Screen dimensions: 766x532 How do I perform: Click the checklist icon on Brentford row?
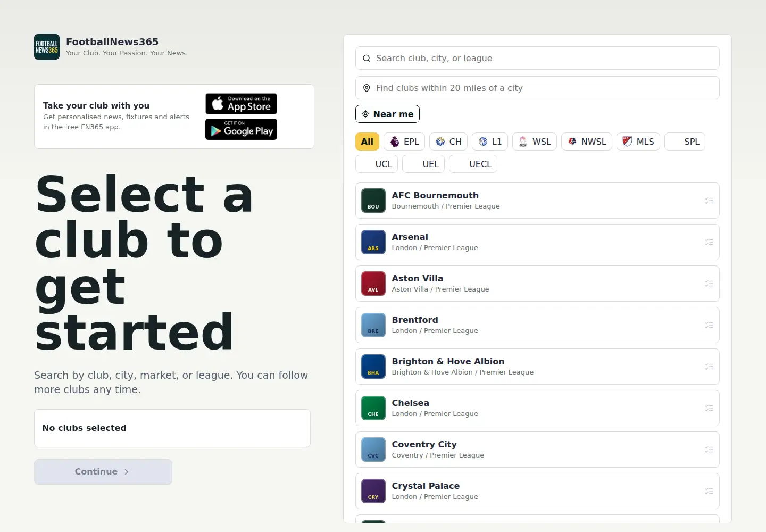(x=709, y=325)
